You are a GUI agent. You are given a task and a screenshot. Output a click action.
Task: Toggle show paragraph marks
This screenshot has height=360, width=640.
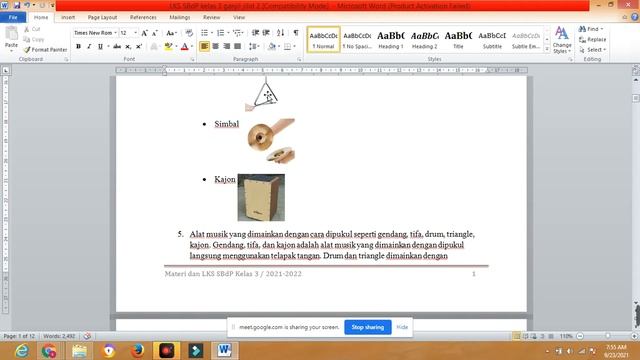pos(296,33)
